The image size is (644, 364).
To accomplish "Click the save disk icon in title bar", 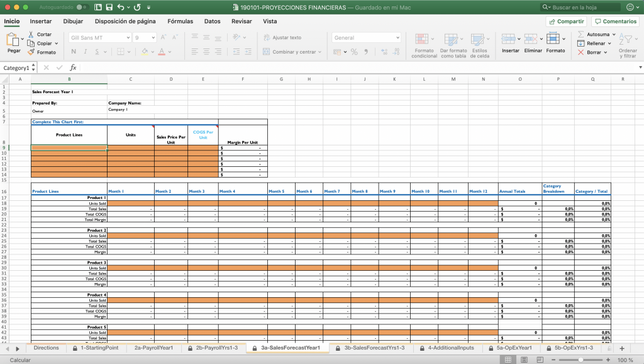I will (109, 7).
